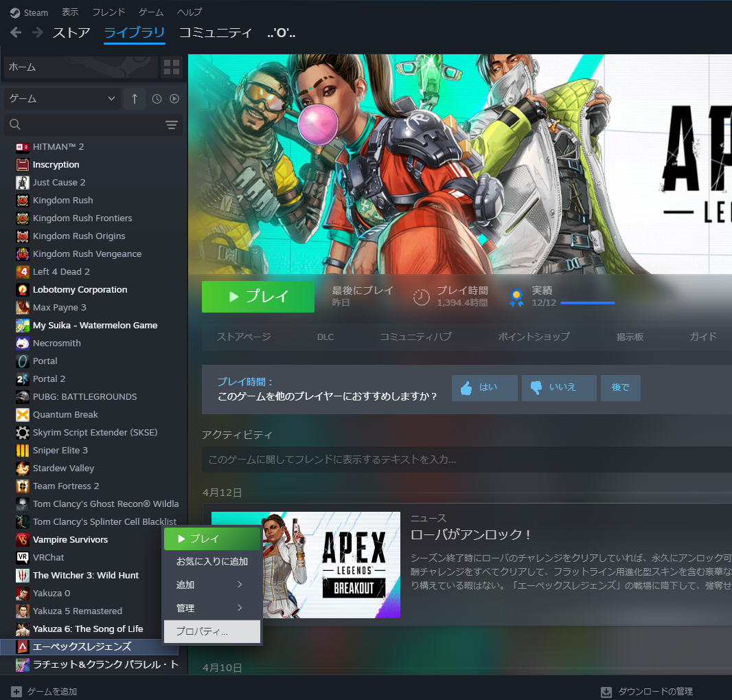The height and width of the screenshot is (700, 732).
Task: Open the フレンド menu
Action: (x=108, y=12)
